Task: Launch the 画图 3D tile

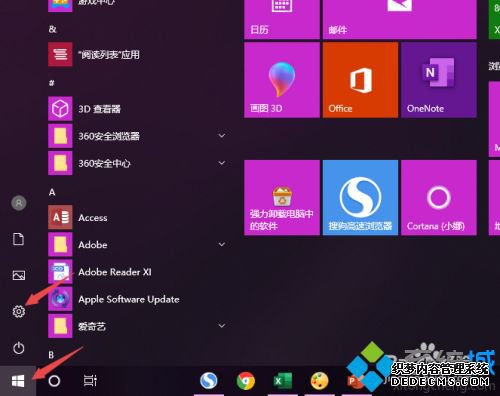Action: point(282,80)
